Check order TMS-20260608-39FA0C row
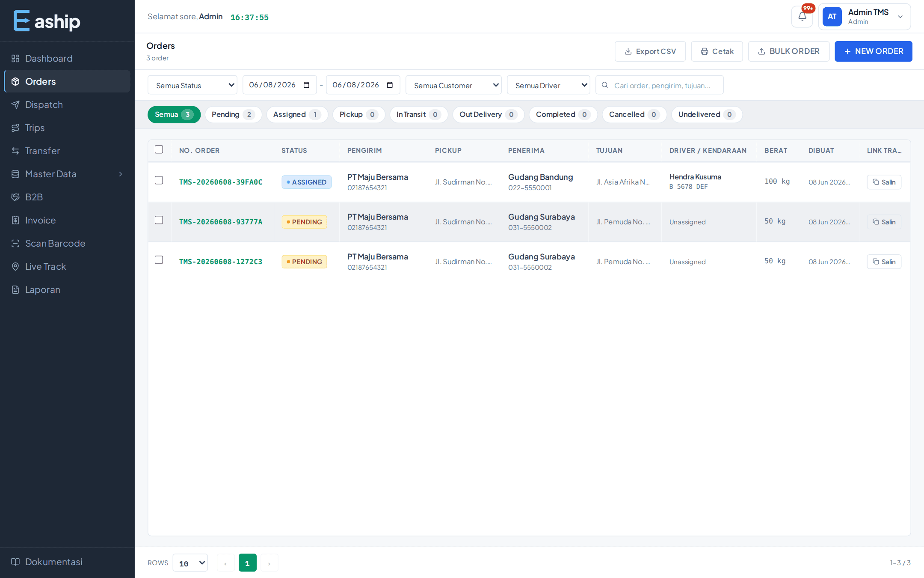The width and height of the screenshot is (924, 578). tap(159, 180)
